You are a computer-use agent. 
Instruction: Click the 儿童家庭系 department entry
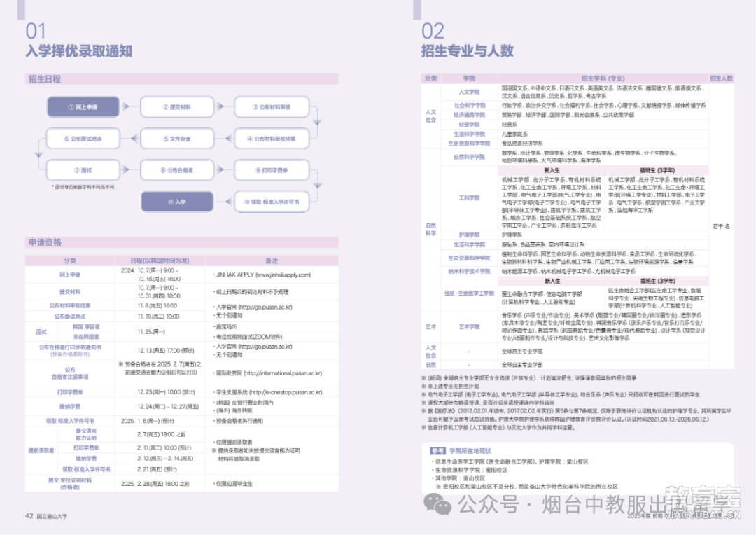click(x=514, y=134)
